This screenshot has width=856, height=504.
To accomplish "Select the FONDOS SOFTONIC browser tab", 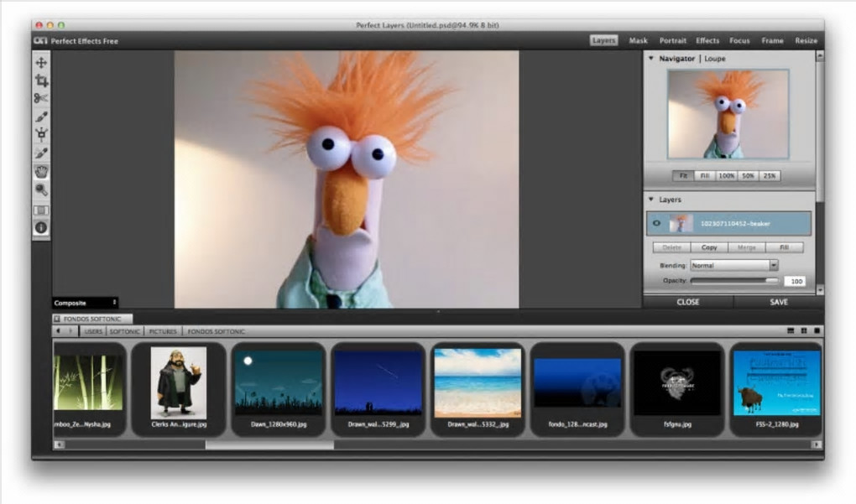I will (92, 319).
